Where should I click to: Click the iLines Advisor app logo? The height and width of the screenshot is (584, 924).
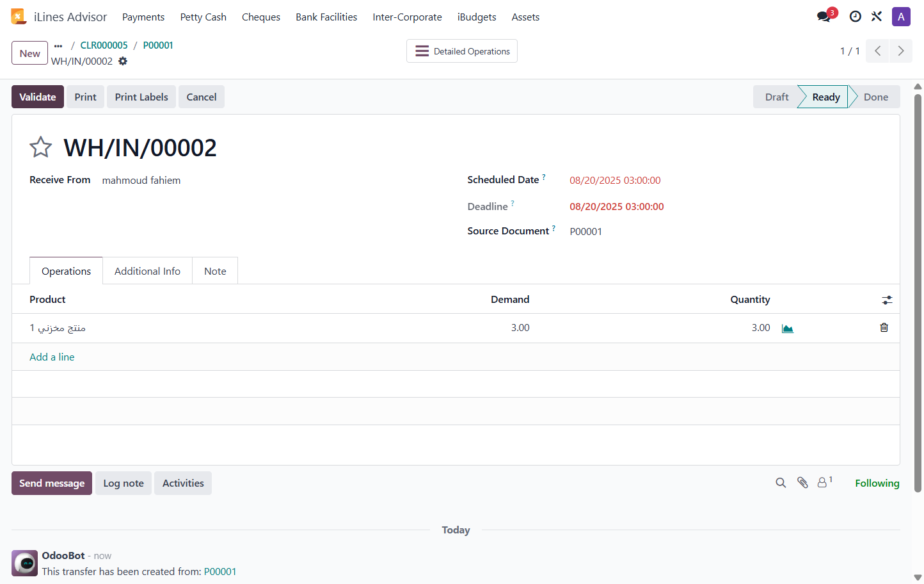point(19,17)
